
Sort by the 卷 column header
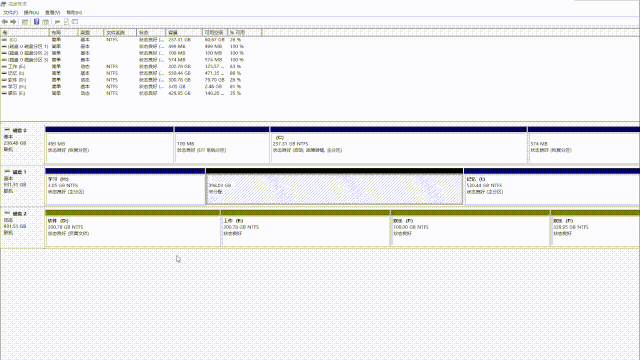pyautogui.click(x=25, y=32)
